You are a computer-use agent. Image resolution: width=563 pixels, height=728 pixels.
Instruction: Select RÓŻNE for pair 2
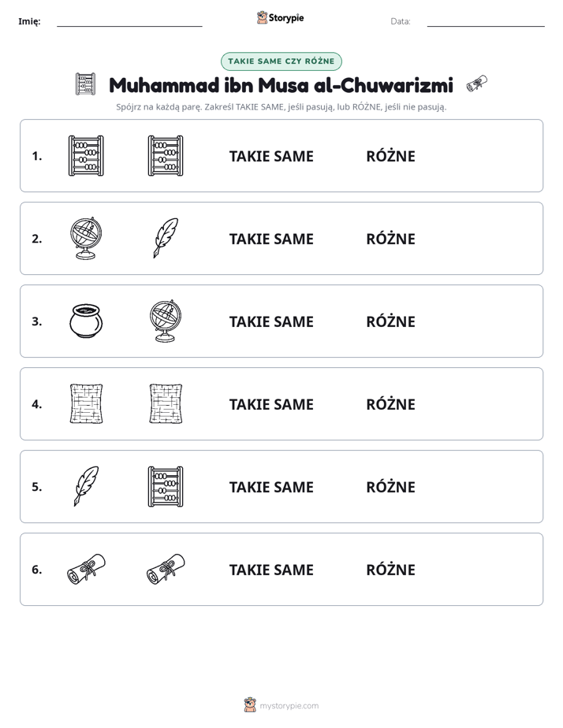(x=390, y=239)
